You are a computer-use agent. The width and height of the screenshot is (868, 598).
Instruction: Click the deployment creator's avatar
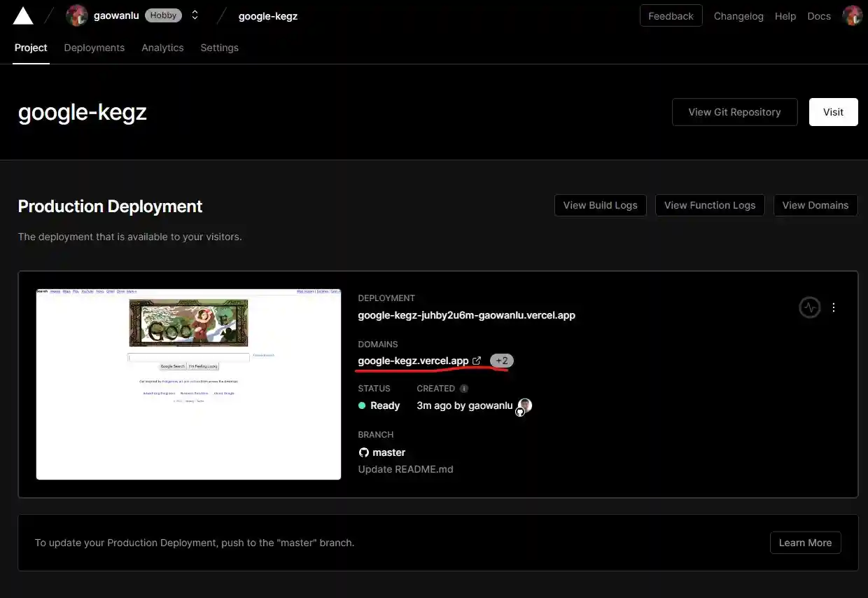(x=524, y=405)
